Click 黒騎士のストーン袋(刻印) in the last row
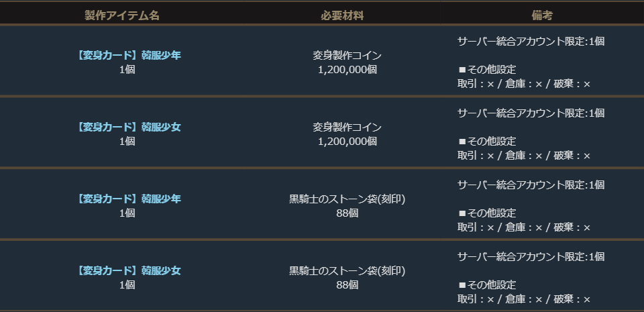 (347, 270)
